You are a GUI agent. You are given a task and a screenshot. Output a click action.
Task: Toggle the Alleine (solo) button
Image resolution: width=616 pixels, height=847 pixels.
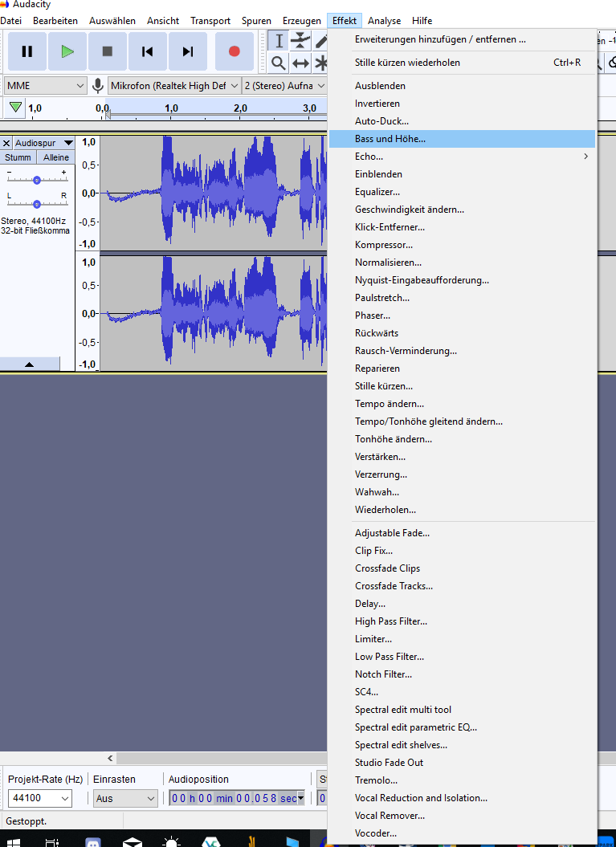(56, 157)
